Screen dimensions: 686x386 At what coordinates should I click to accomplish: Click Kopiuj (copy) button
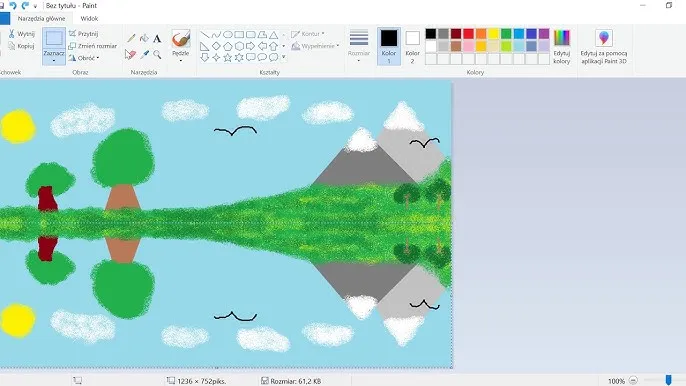pyautogui.click(x=22, y=46)
